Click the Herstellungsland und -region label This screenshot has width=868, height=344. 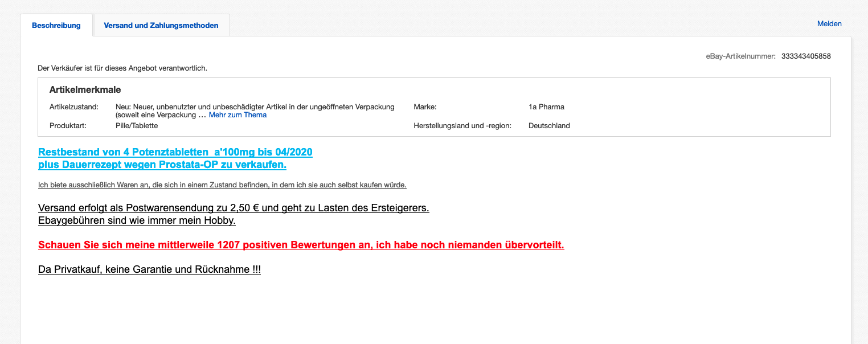coord(462,126)
